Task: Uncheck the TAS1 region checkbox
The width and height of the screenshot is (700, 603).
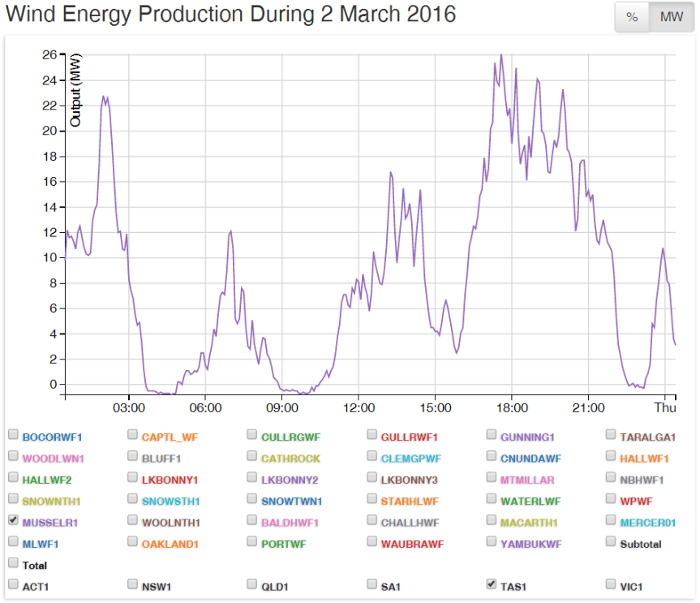Action: (492, 584)
